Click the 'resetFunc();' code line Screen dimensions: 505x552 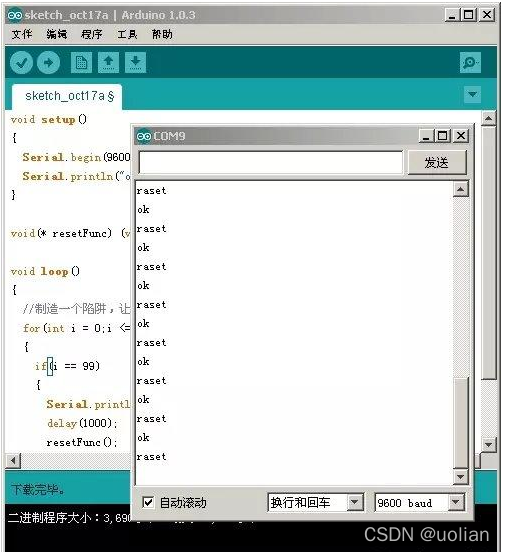[x=82, y=442]
